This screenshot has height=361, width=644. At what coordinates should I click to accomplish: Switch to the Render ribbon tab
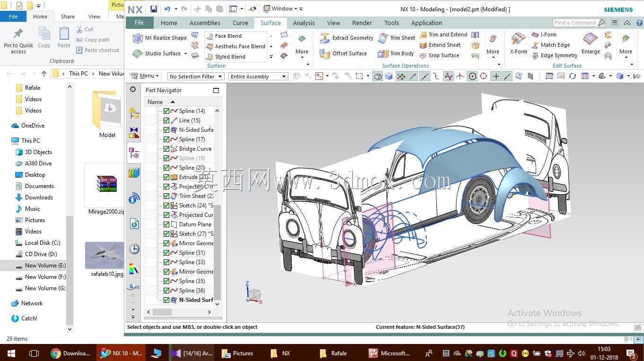(362, 23)
